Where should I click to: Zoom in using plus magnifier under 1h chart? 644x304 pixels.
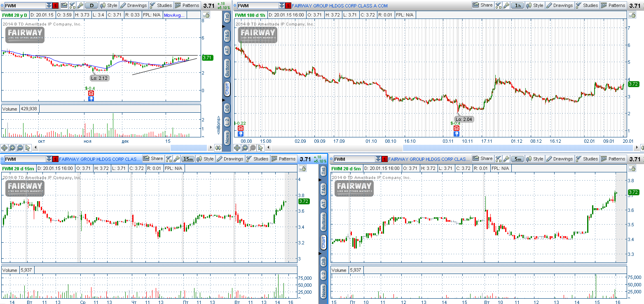click(x=245, y=148)
